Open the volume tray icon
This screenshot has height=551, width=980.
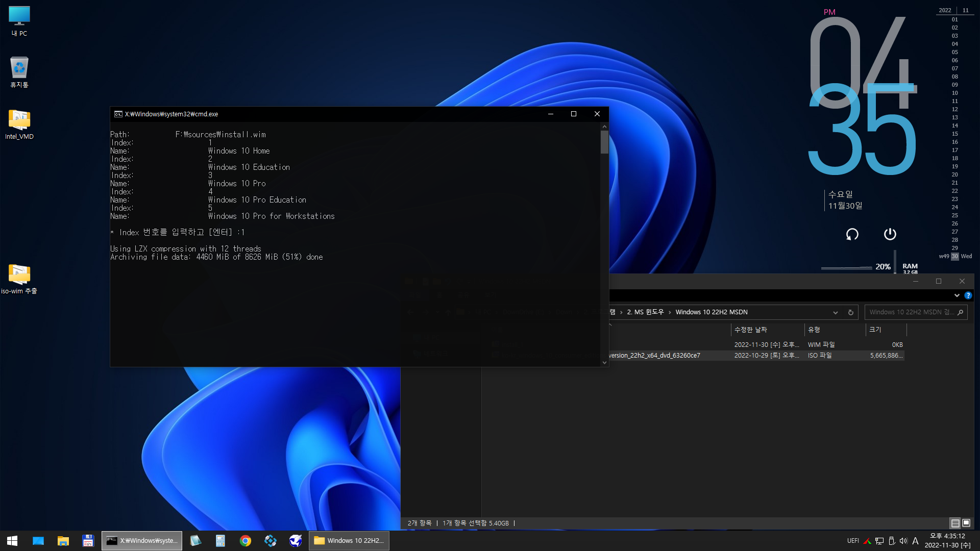[903, 541]
